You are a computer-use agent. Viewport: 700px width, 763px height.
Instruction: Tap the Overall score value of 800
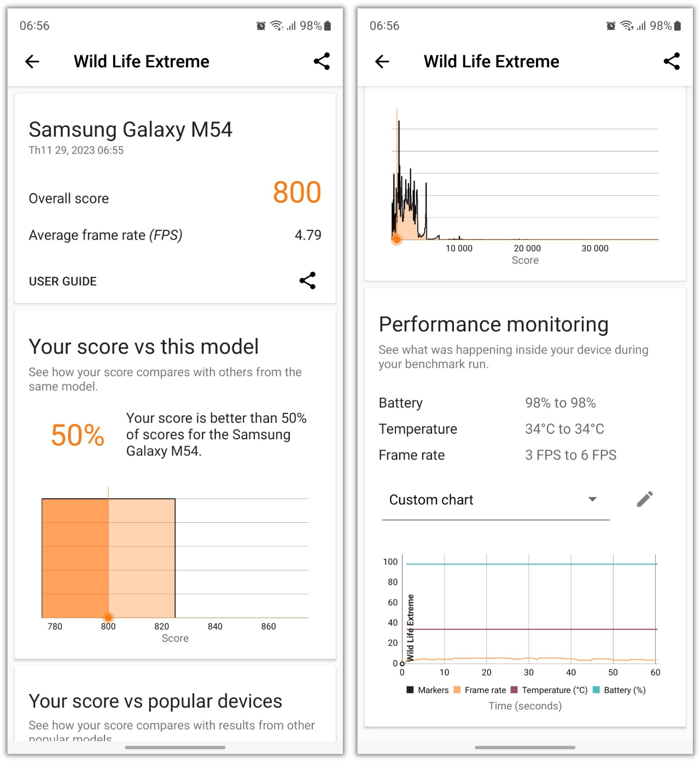(296, 193)
